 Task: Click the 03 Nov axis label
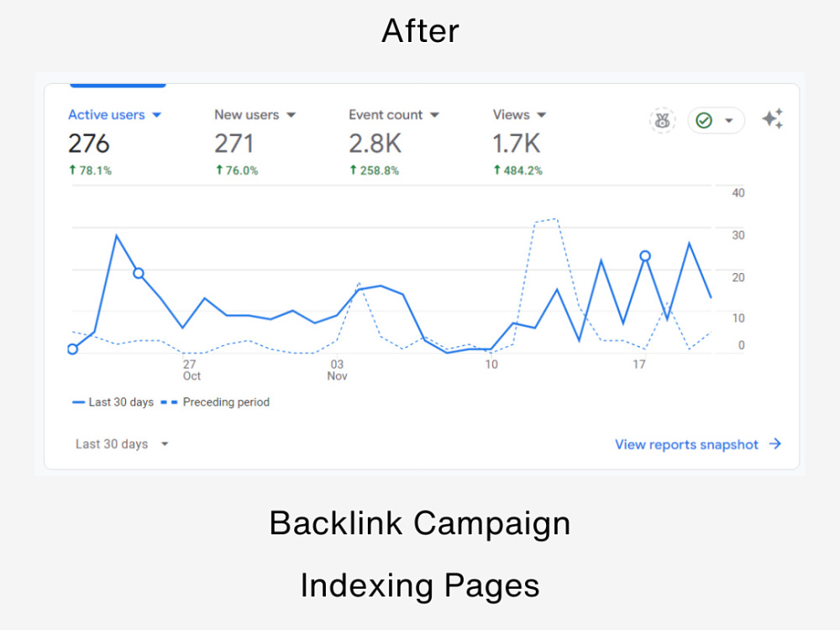(x=337, y=370)
